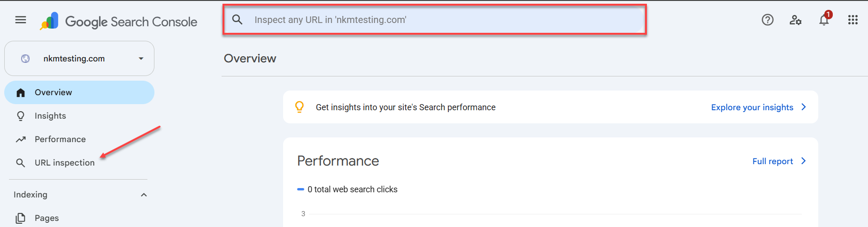The width and height of the screenshot is (868, 227).
Task: Open the Help question mark icon
Action: click(x=768, y=20)
